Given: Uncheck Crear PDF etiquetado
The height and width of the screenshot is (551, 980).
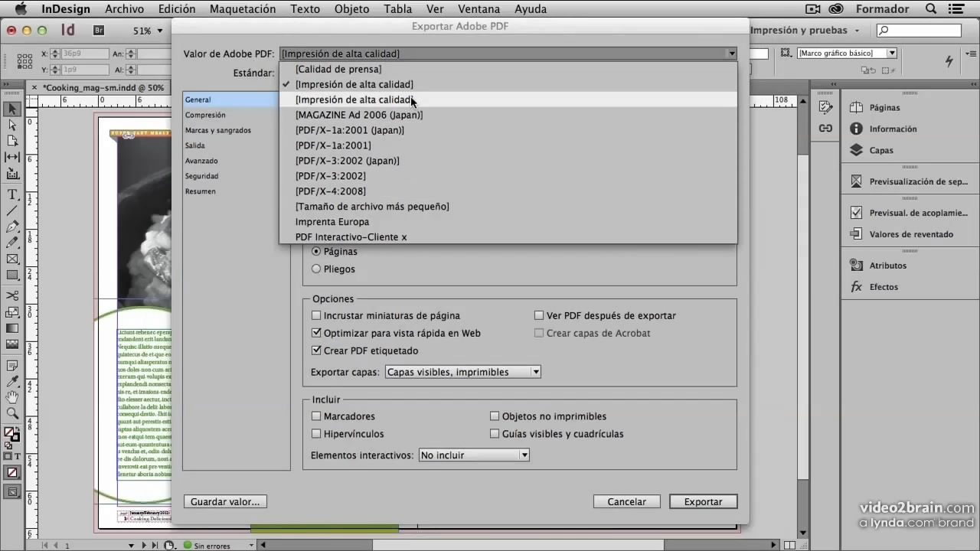Looking at the screenshot, I should click(x=316, y=350).
